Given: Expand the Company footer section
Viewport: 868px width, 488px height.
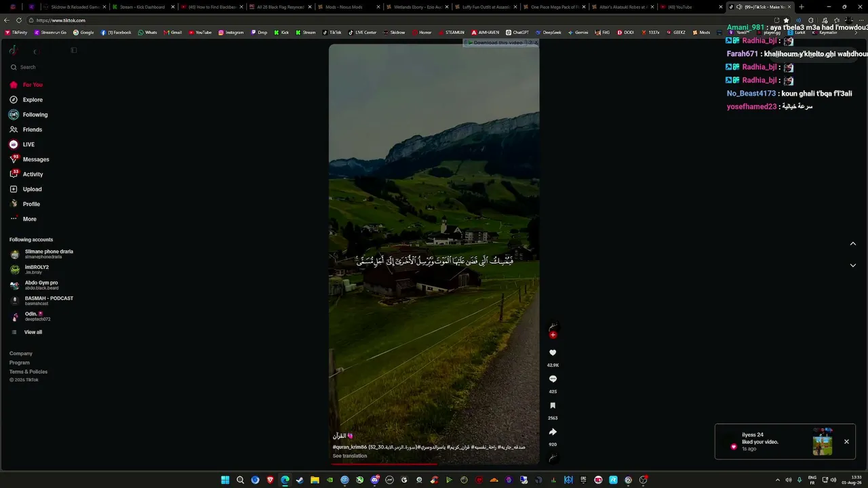Looking at the screenshot, I should (x=21, y=353).
